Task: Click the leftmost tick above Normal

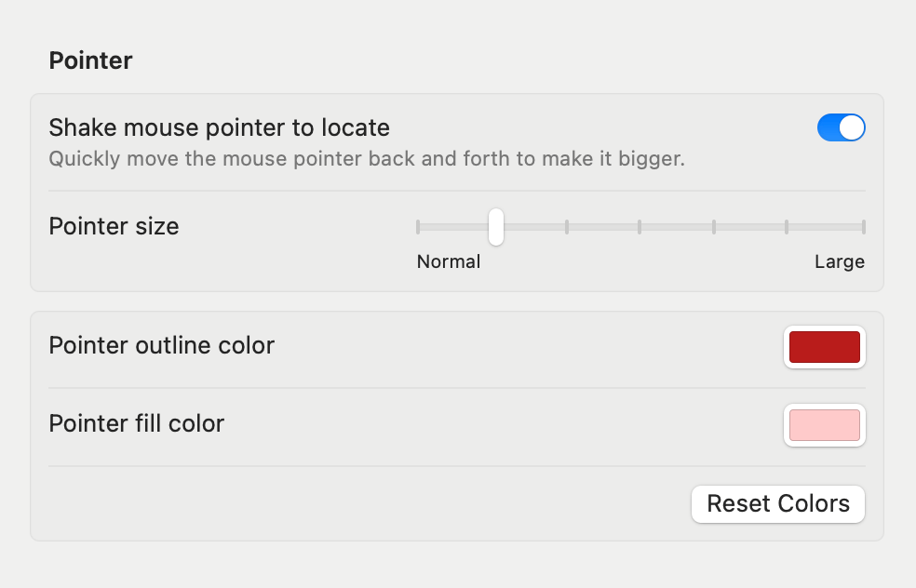Action: 418,227
